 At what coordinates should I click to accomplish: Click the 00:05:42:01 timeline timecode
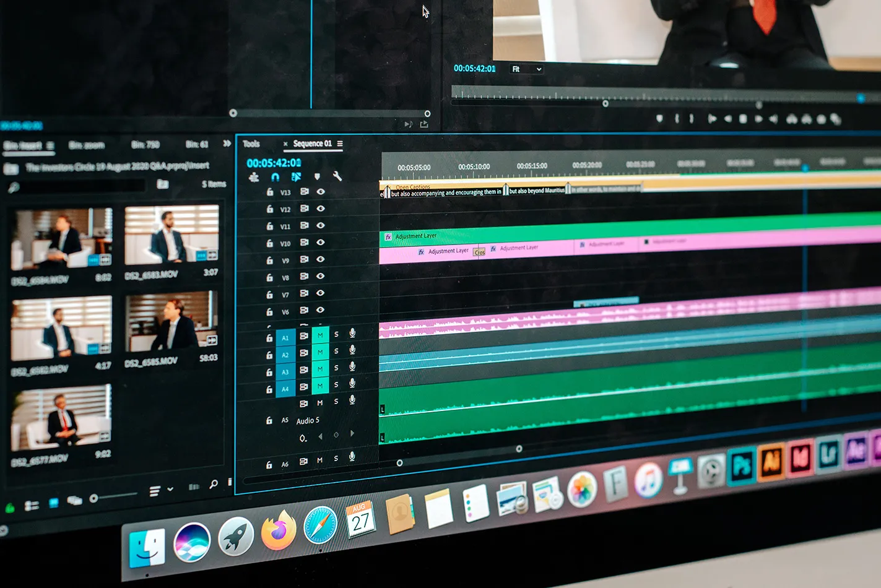(x=274, y=163)
